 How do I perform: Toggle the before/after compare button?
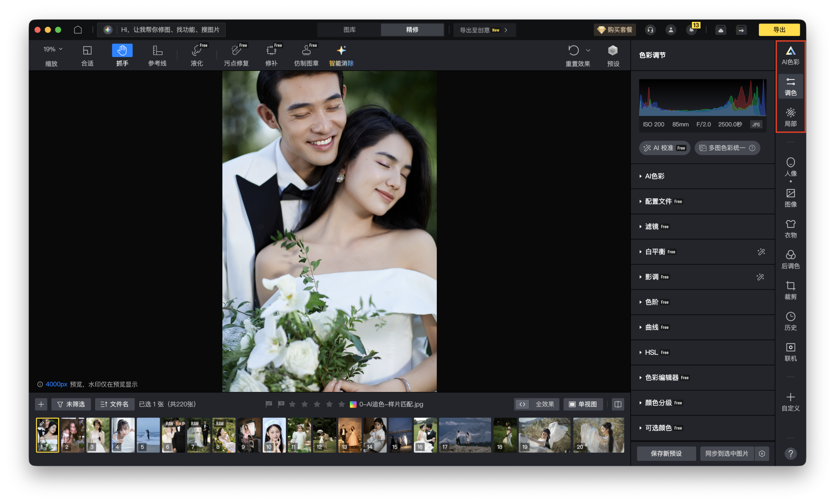coord(522,404)
